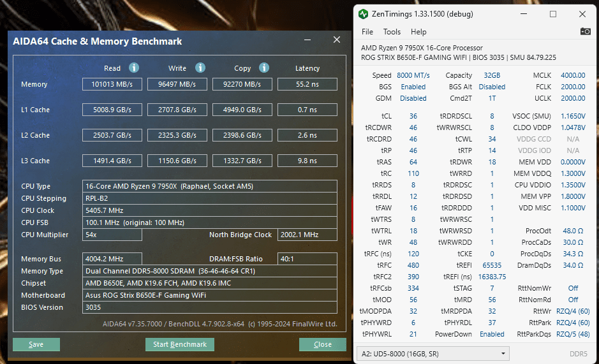Click CPU Stepping value RPL-B2

pyautogui.click(x=210, y=198)
